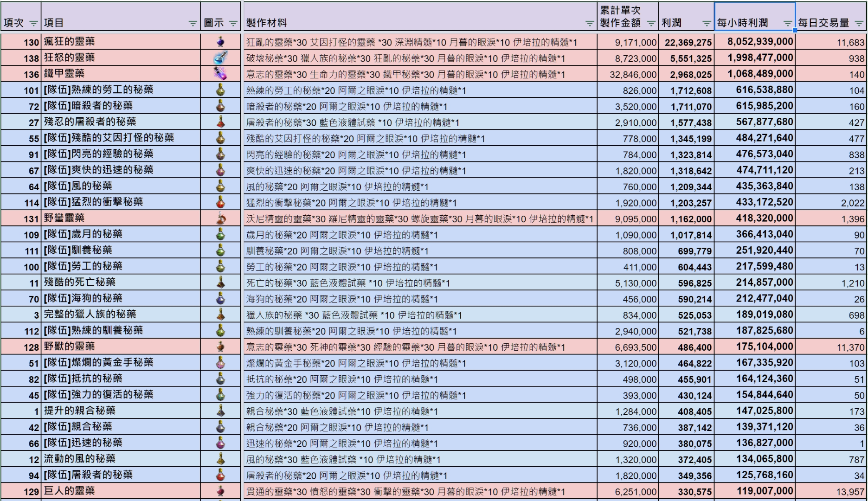
Task: Open filter dropdown for 製作材料 column
Action: tap(590, 23)
